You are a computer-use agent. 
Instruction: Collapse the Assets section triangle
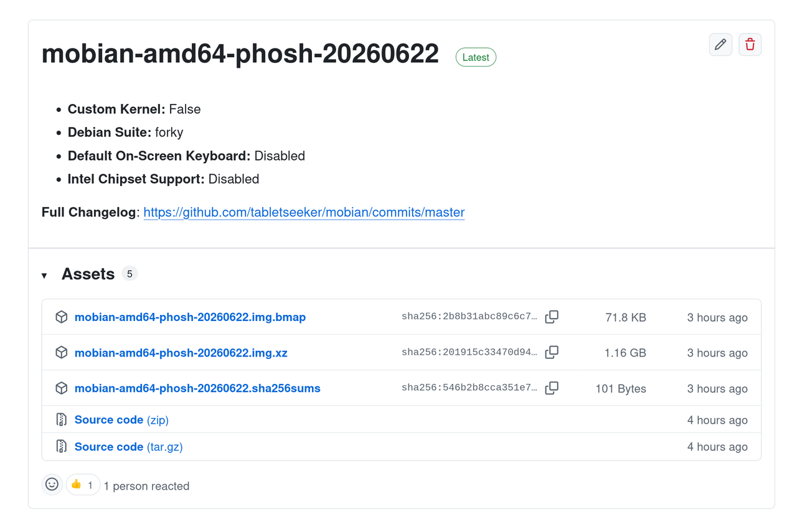pyautogui.click(x=44, y=275)
